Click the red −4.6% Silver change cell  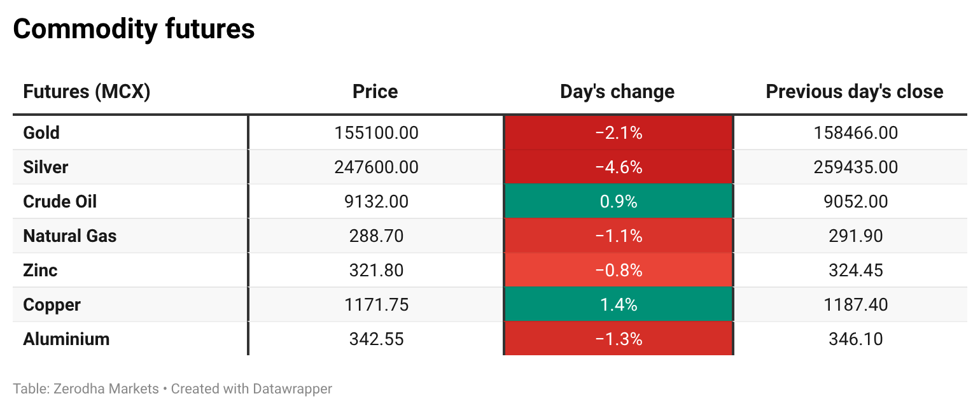coord(619,167)
